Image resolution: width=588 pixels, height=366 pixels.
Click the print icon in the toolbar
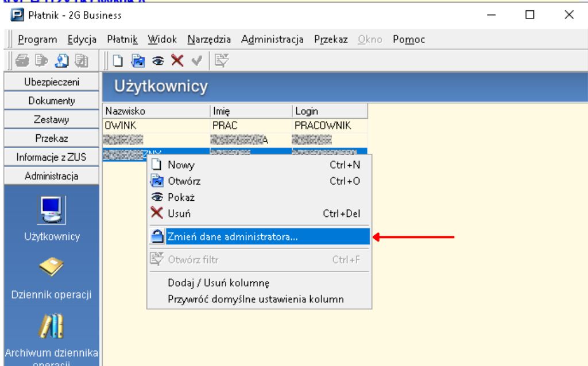(x=22, y=60)
